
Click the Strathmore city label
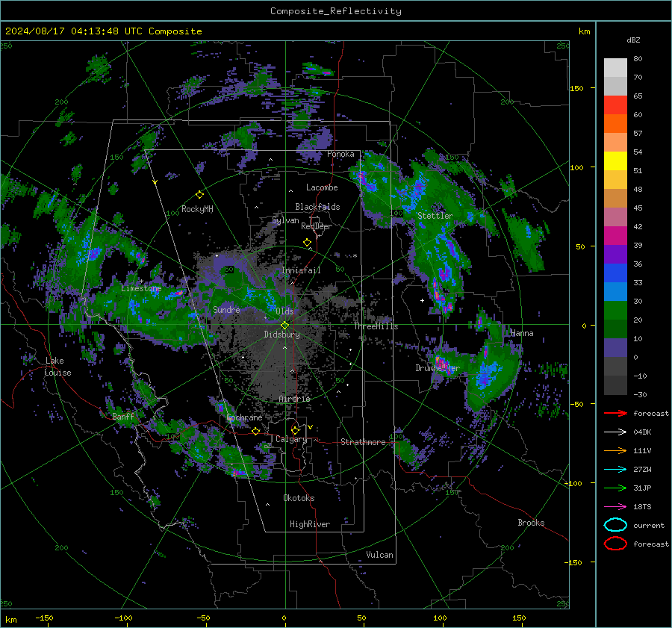tap(363, 442)
